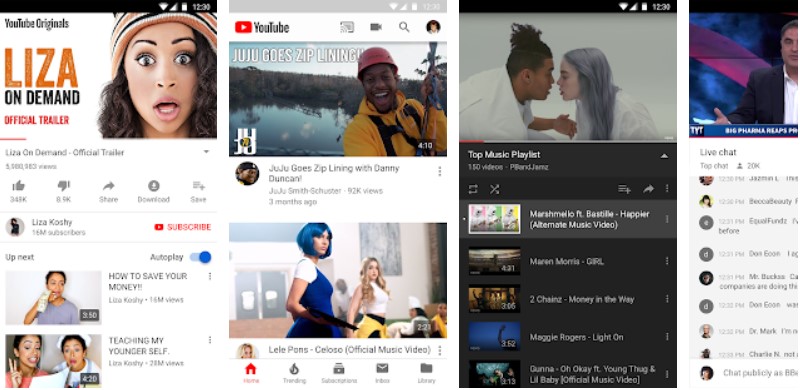
Task: Click the Liza Koshy channel name
Action: (52, 222)
